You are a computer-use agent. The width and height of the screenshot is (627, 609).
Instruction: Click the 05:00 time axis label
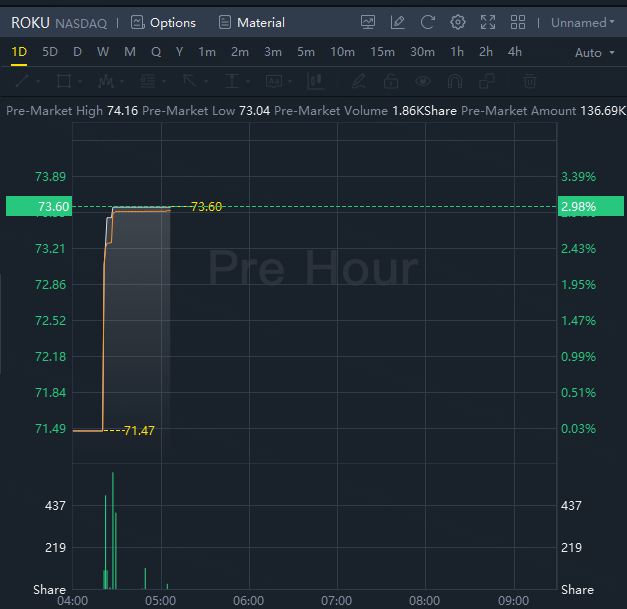pyautogui.click(x=160, y=601)
